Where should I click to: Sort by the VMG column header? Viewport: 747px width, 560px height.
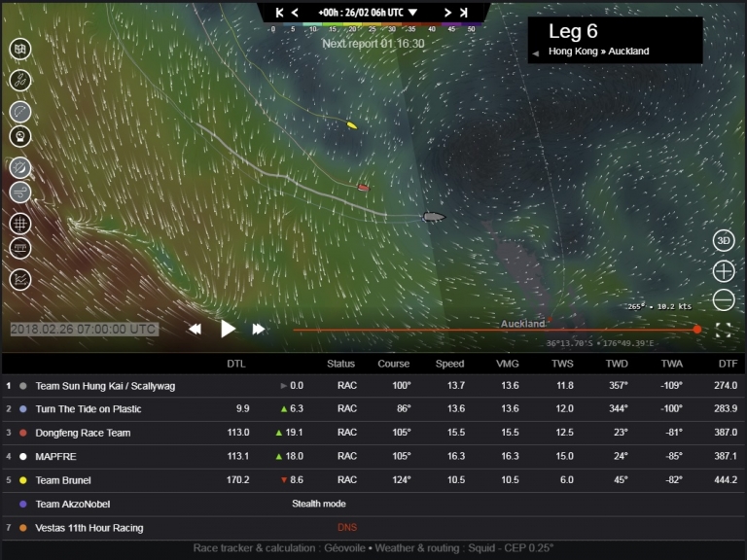coord(507,364)
